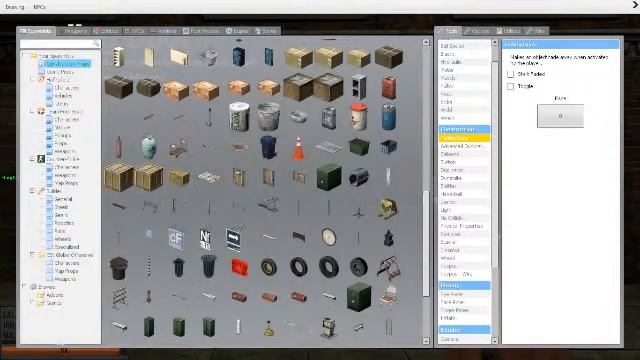The image size is (640, 360).
Task: Choose the large green safe prop
Action: coord(359,298)
